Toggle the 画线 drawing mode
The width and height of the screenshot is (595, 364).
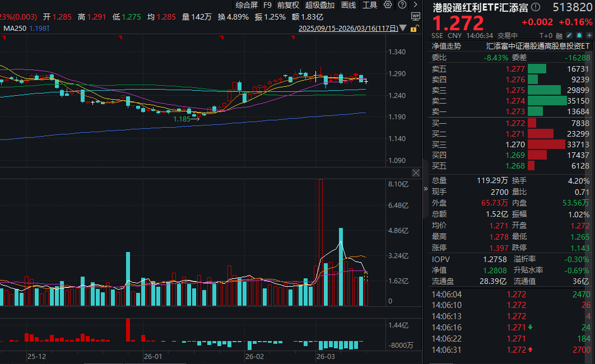coord(348,5)
